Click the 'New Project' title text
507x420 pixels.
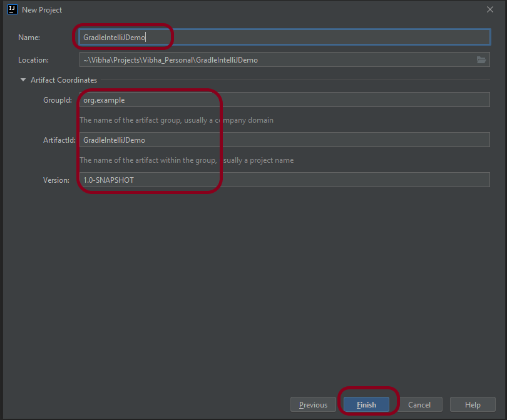tap(42, 10)
